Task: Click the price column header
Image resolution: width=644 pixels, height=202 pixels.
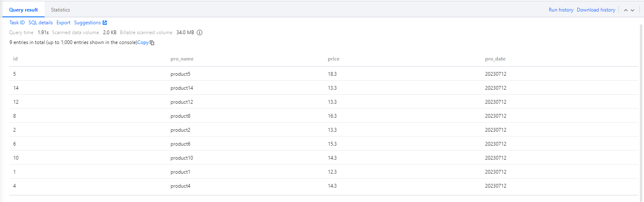Action: click(334, 59)
